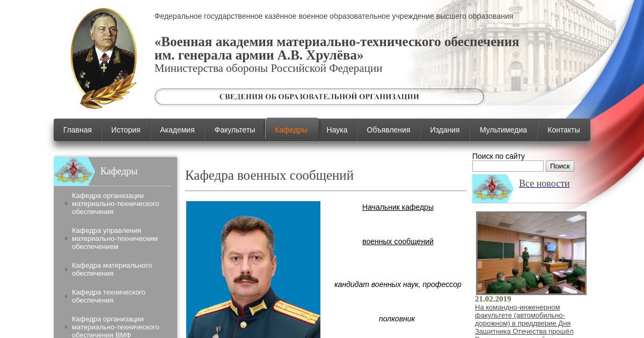
Task: Click the department head portrait photo
Action: 253,269
